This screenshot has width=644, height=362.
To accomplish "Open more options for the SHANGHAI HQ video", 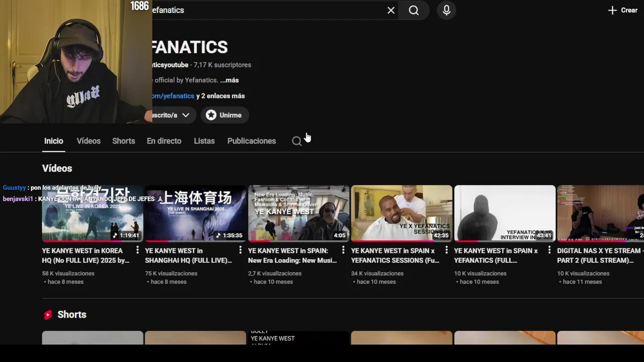I will (240, 250).
